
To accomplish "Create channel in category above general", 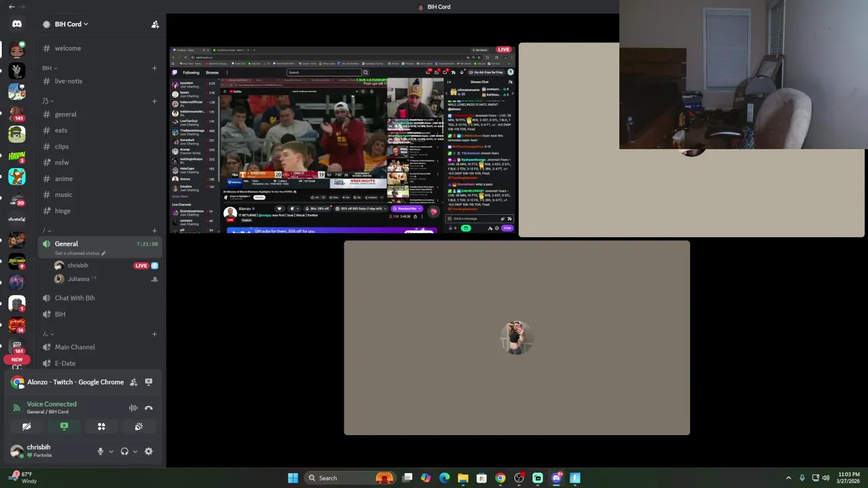I will (154, 101).
